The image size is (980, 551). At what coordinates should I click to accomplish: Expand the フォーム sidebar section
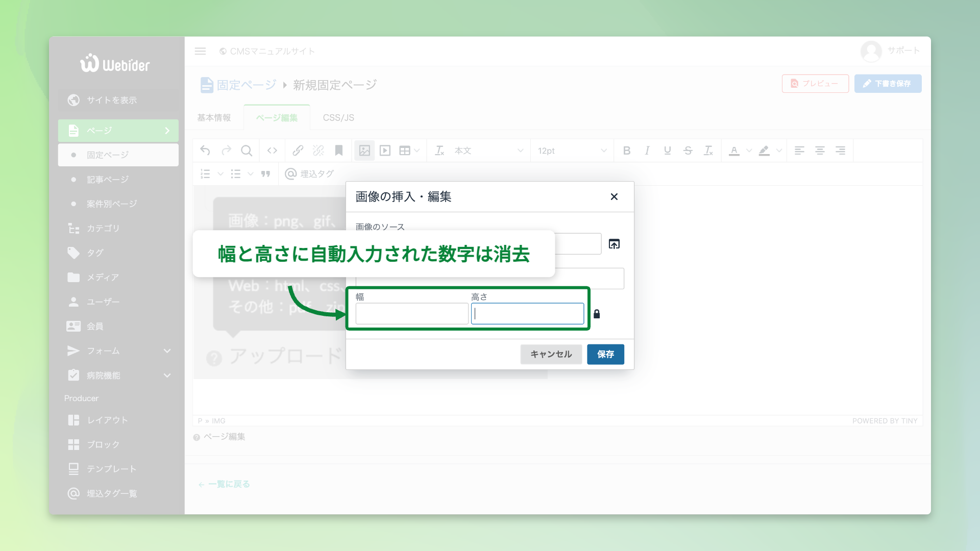(118, 350)
